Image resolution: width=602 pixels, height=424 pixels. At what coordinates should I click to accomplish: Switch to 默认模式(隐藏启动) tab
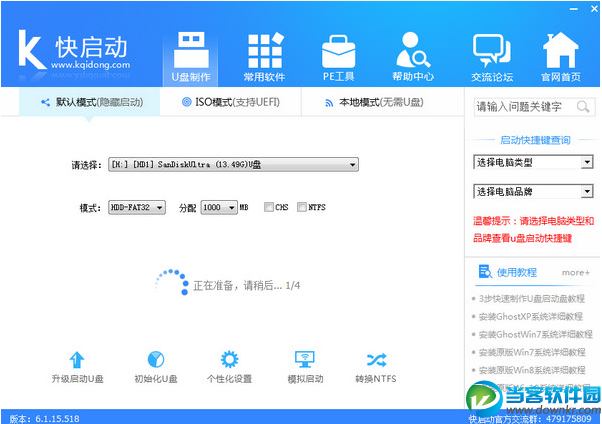(x=89, y=102)
